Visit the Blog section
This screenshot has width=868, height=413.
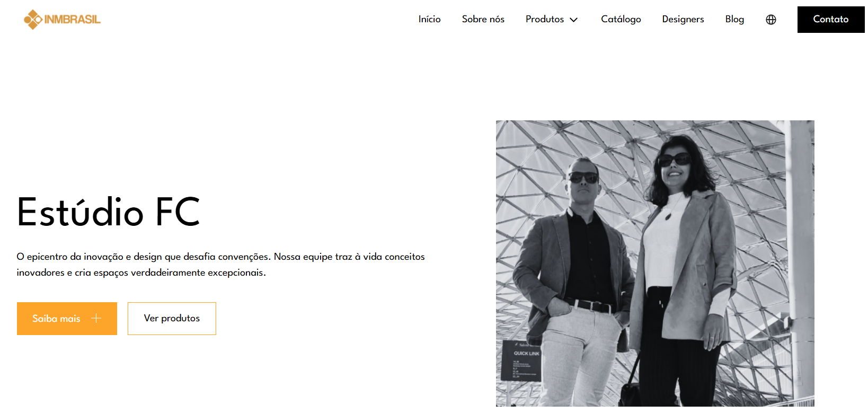734,19
